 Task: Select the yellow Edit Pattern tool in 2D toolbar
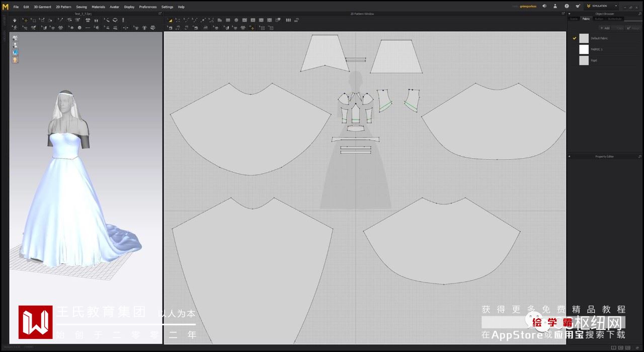click(171, 20)
